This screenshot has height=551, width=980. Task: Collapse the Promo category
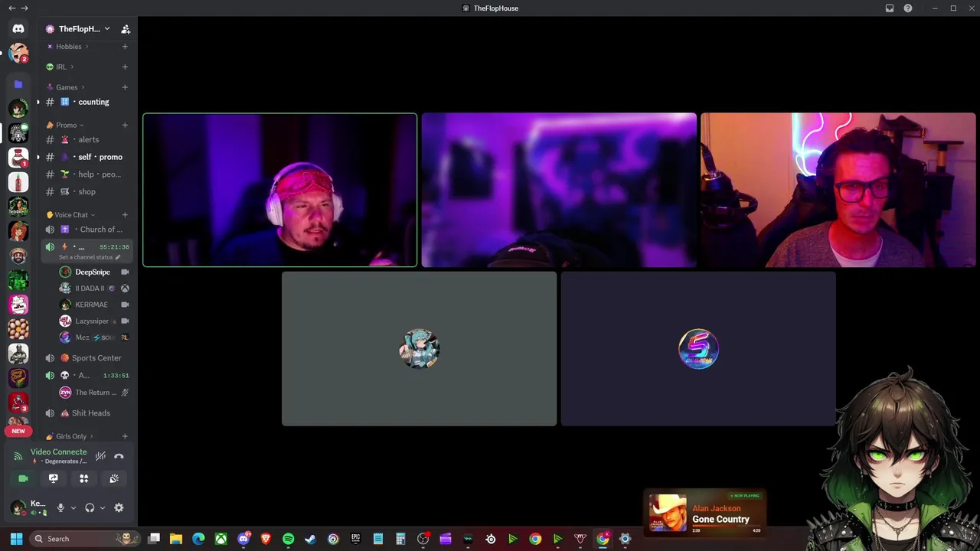click(66, 125)
